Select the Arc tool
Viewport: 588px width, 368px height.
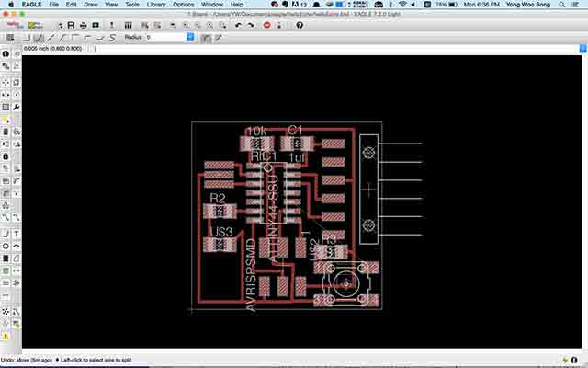pyautogui.click(x=17, y=247)
